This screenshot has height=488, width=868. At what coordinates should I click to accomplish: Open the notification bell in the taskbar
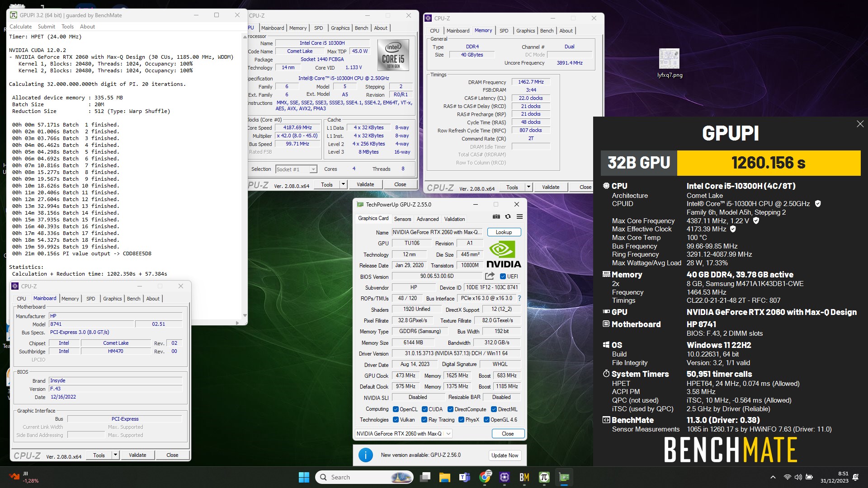tap(855, 477)
